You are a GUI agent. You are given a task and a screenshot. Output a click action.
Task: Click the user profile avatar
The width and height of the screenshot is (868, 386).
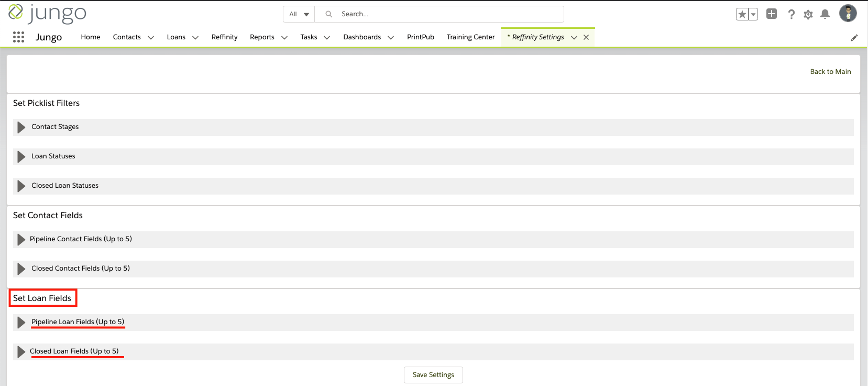[x=848, y=14]
